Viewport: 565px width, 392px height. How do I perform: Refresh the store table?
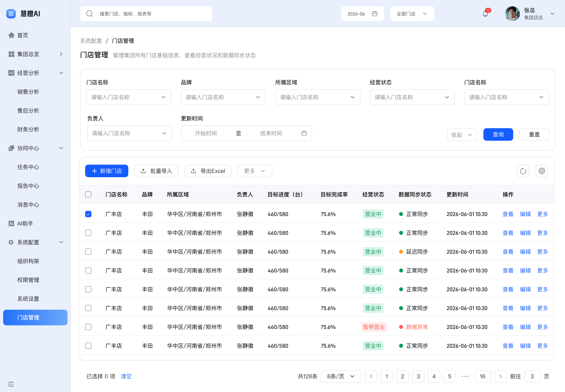[523, 171]
